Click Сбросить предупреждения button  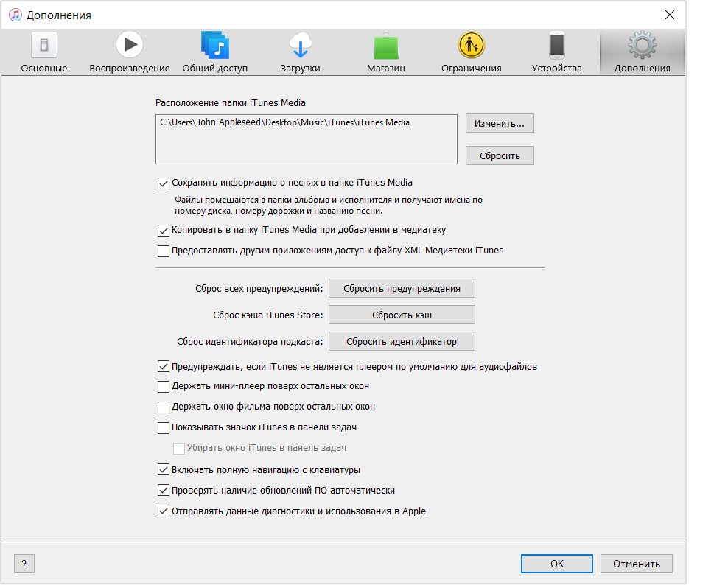pos(402,288)
